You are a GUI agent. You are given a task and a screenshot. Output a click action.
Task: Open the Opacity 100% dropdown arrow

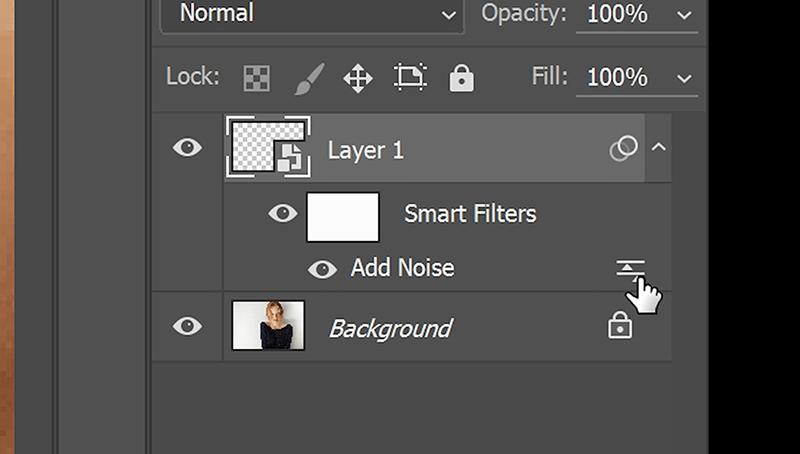(x=685, y=15)
